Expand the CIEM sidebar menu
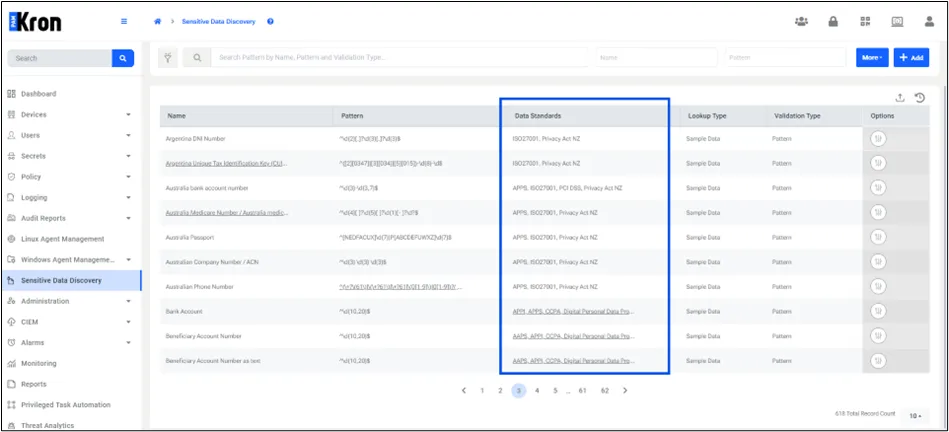 tap(128, 322)
